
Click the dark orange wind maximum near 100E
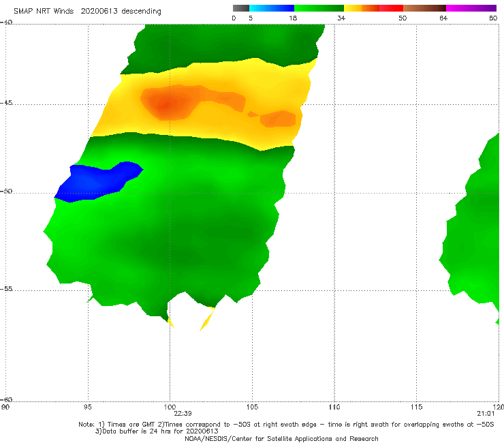click(167, 103)
